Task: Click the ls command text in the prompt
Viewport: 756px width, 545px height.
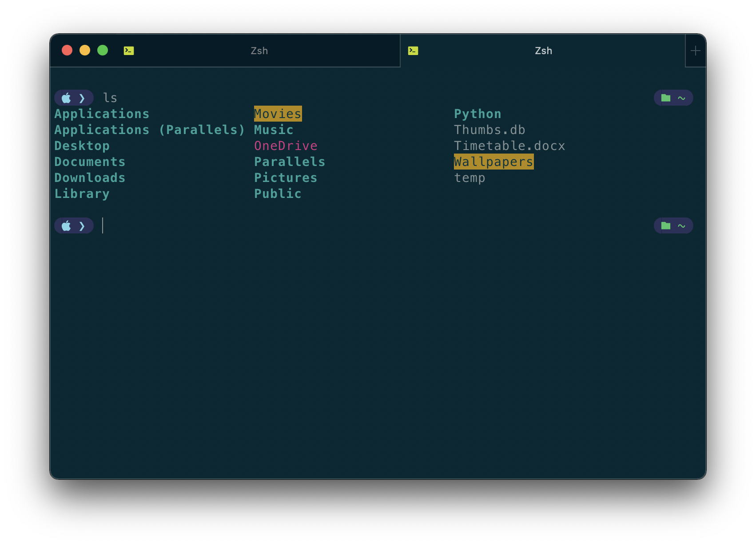Action: pyautogui.click(x=111, y=98)
